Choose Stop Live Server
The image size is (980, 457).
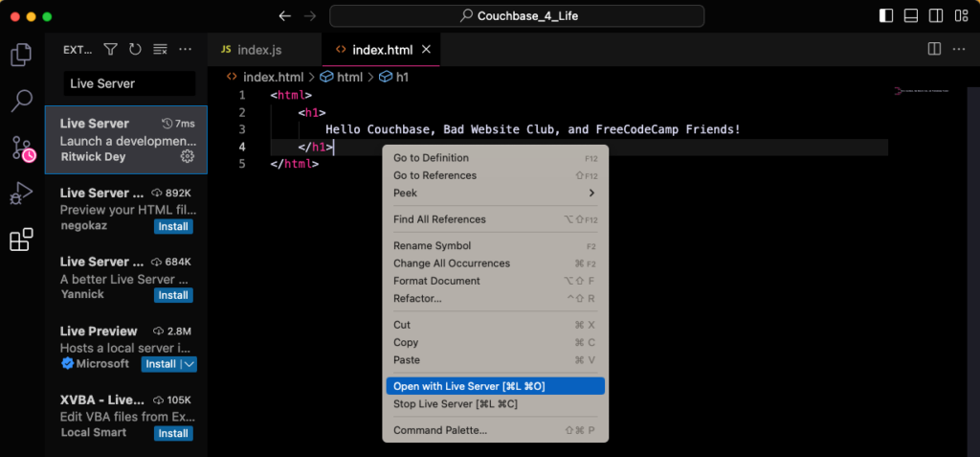[x=495, y=403]
